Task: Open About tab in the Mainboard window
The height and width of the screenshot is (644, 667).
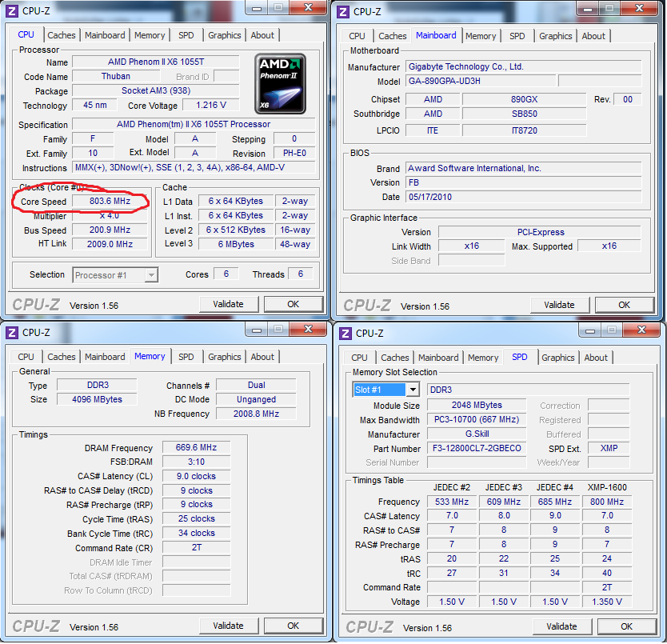Action: pos(593,36)
